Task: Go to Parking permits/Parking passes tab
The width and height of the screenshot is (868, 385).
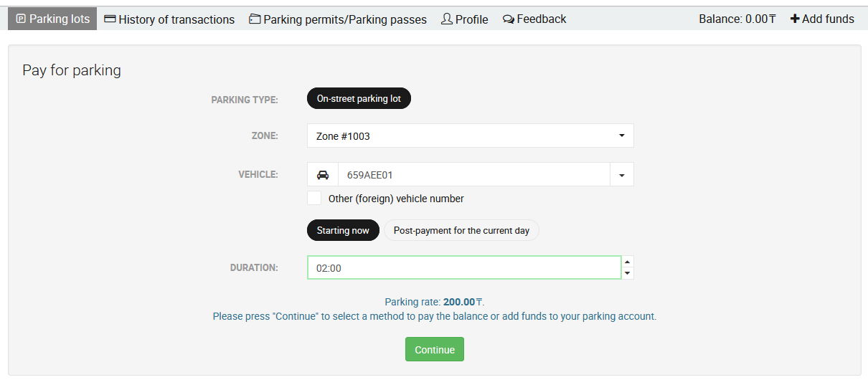Action: pos(344,19)
